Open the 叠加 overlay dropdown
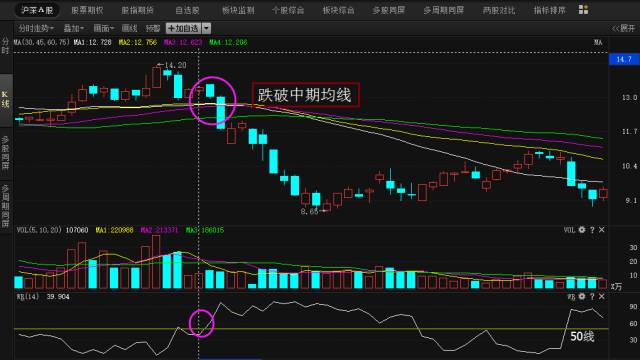This screenshot has height=360, width=640. tap(73, 28)
